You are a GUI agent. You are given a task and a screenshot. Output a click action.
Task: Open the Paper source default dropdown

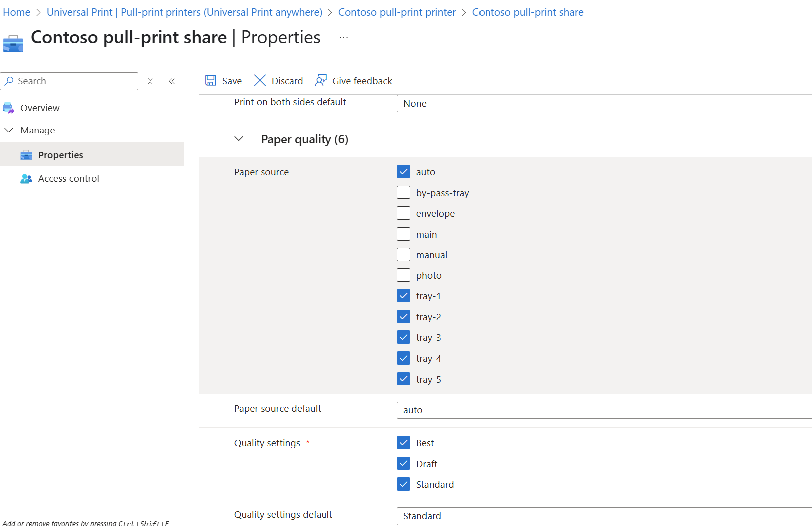[x=604, y=410]
